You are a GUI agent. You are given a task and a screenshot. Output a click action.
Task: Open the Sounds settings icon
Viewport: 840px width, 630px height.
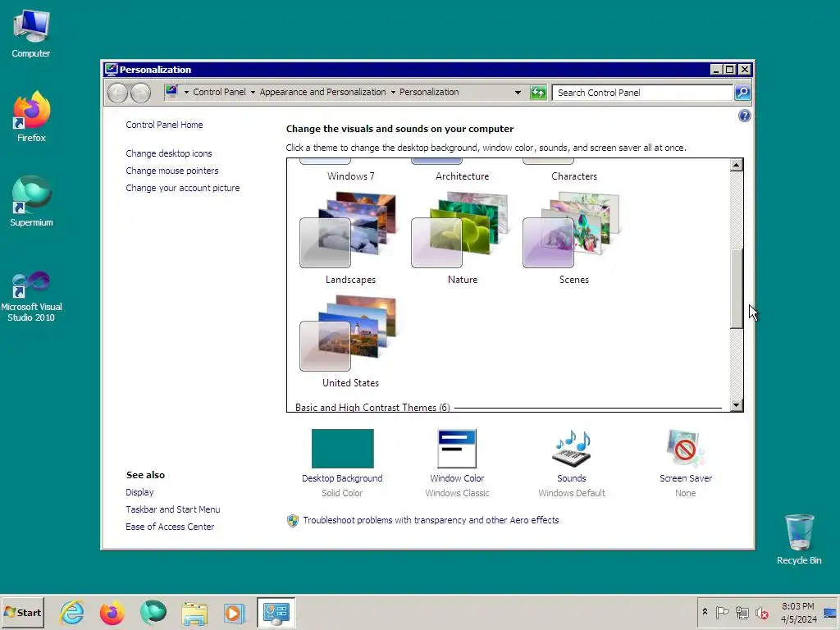coord(572,449)
